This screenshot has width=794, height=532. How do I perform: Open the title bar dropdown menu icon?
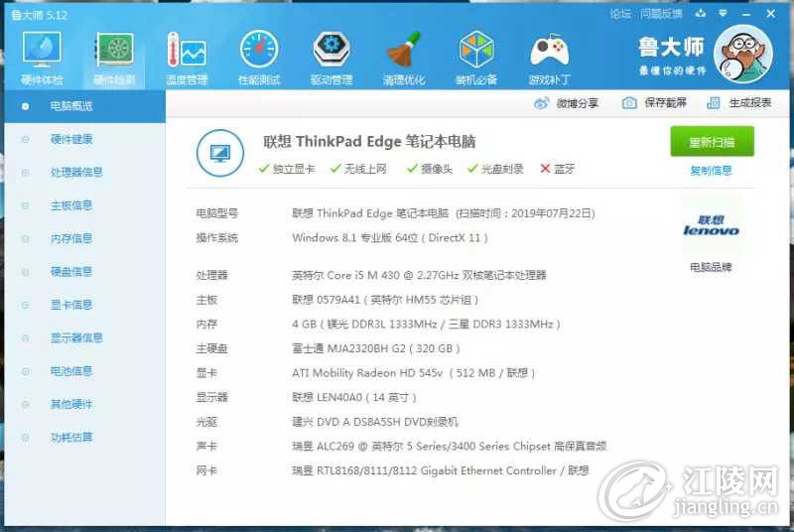coord(724,13)
